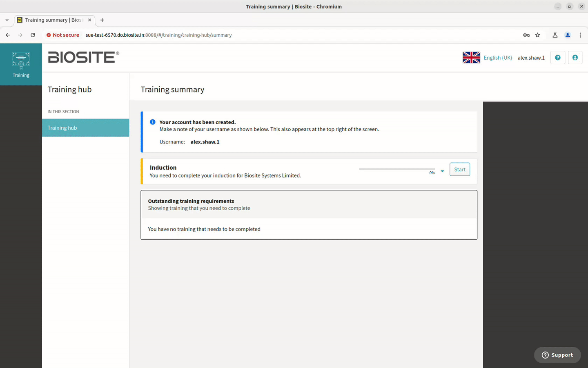Open the Chromium three-dot menu
The image size is (588, 368).
pos(580,35)
